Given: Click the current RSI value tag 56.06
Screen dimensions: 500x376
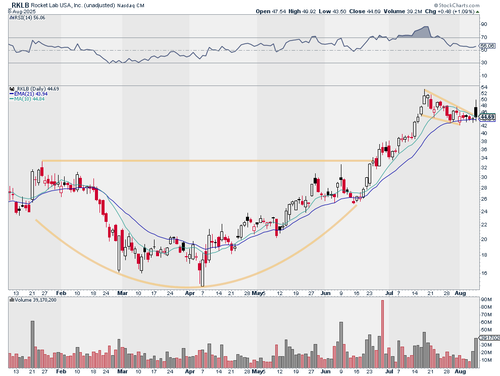Looking at the screenshot, I should tap(487, 46).
